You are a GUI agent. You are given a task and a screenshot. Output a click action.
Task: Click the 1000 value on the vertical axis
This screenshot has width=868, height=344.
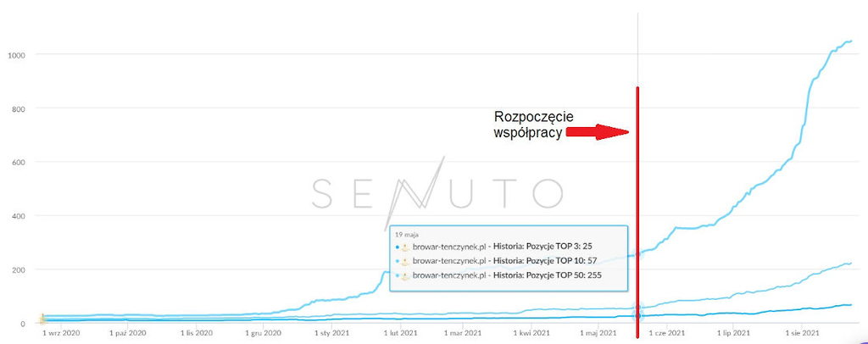[x=18, y=55]
